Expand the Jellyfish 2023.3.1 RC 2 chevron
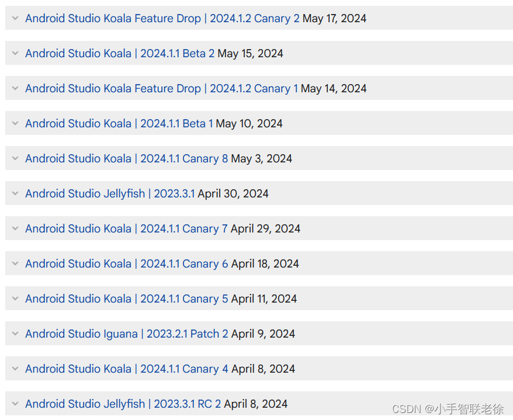The width and height of the screenshot is (513, 420). coord(15,403)
